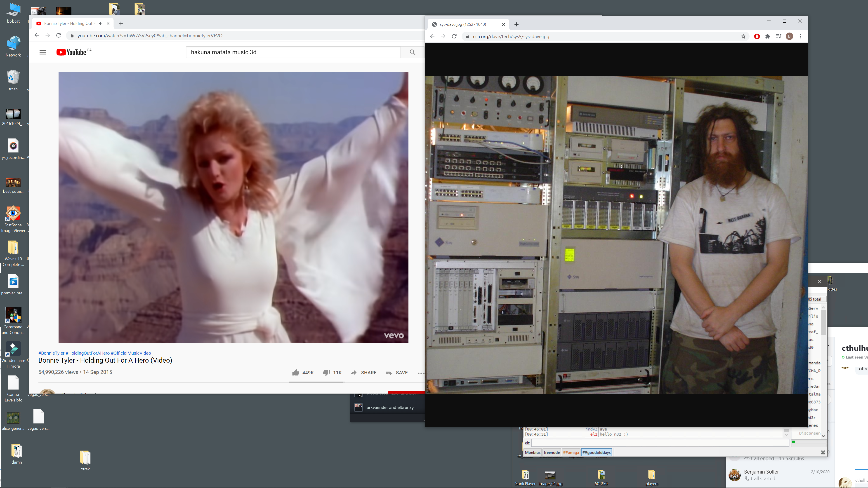Open Wondershare Filmora desktop icon
868x488 pixels.
tap(13, 354)
